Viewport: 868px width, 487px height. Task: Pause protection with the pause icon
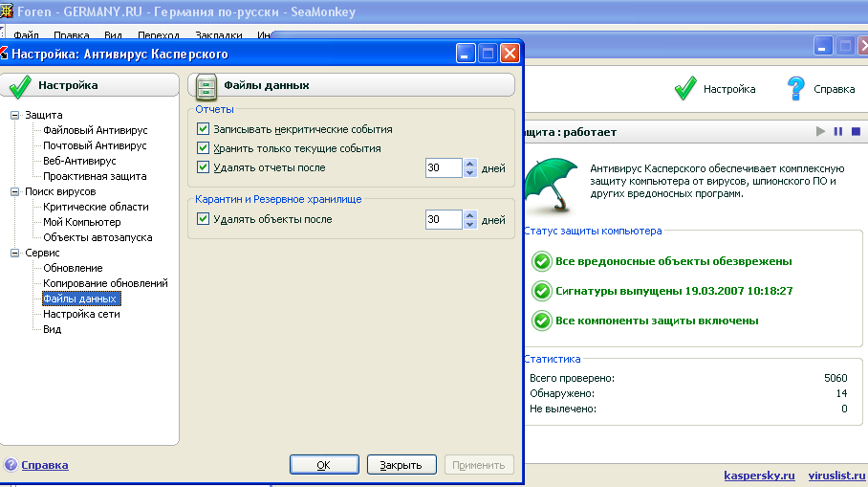point(838,131)
